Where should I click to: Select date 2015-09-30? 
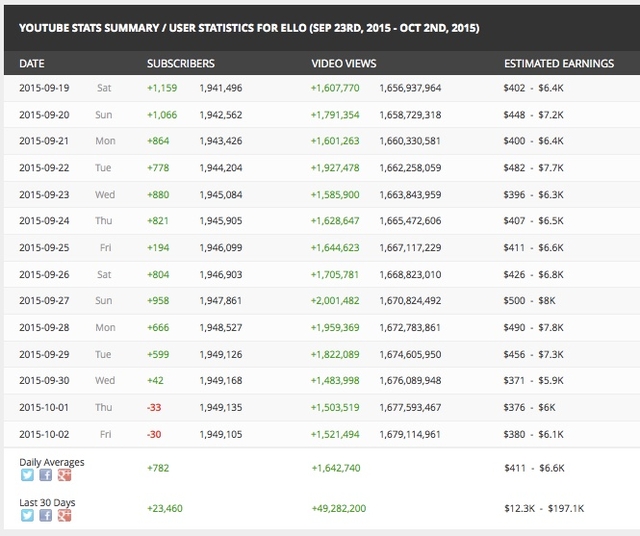click(44, 380)
